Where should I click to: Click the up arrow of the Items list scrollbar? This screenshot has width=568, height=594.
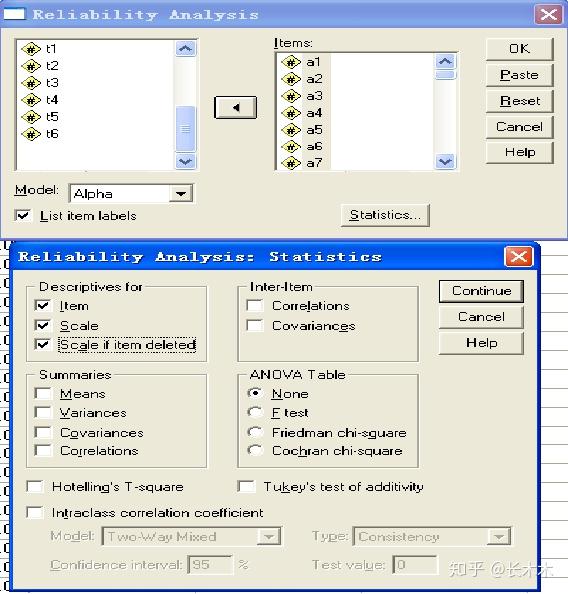pyautogui.click(x=445, y=61)
